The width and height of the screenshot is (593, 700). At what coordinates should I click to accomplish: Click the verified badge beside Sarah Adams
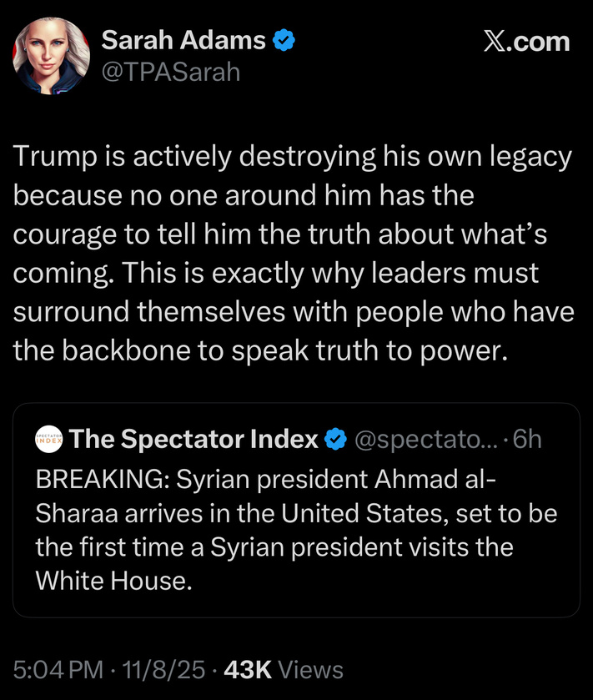(x=284, y=39)
